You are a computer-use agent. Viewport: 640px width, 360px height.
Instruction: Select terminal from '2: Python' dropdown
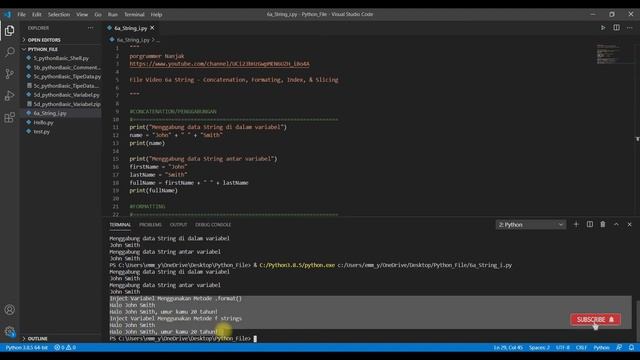pyautogui.click(x=531, y=224)
